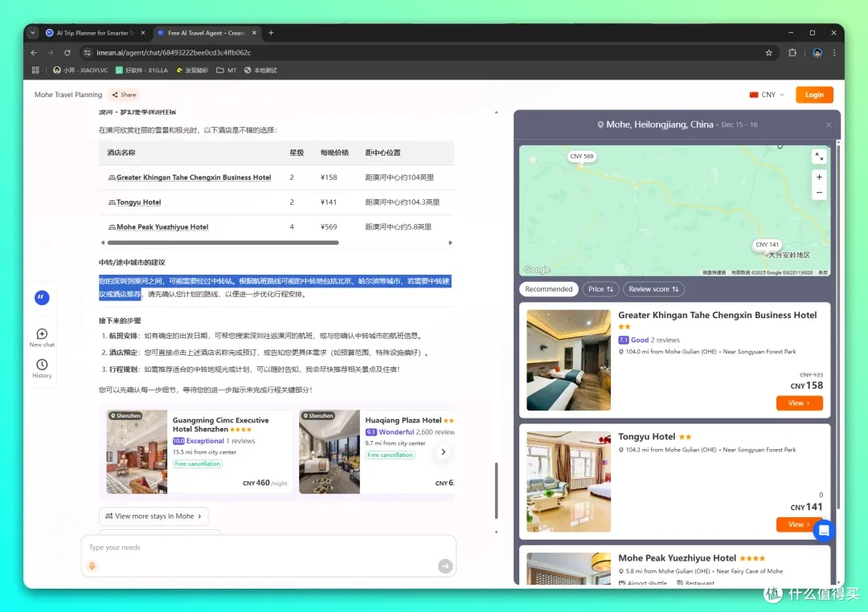The height and width of the screenshot is (612, 868).
Task: Sort hotels by Review score
Action: point(653,289)
